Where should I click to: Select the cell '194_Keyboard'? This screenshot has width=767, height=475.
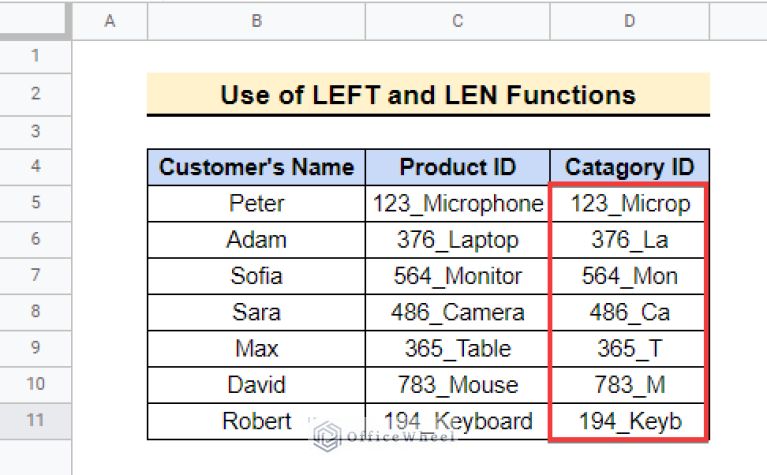(457, 421)
